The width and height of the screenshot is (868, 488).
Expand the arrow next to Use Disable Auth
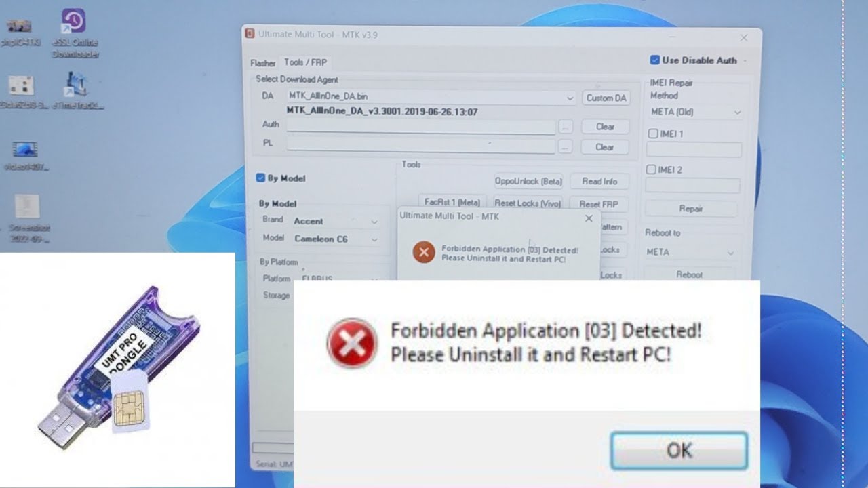click(x=745, y=61)
